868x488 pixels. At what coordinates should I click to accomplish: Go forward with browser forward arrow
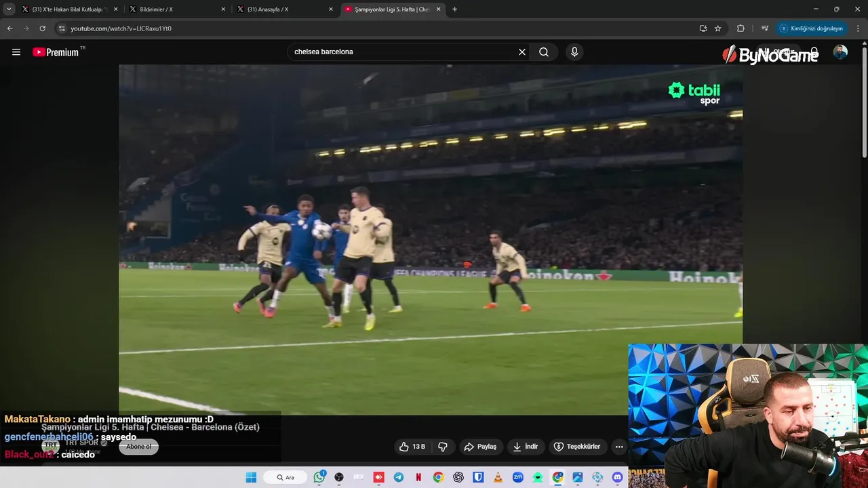(26, 28)
